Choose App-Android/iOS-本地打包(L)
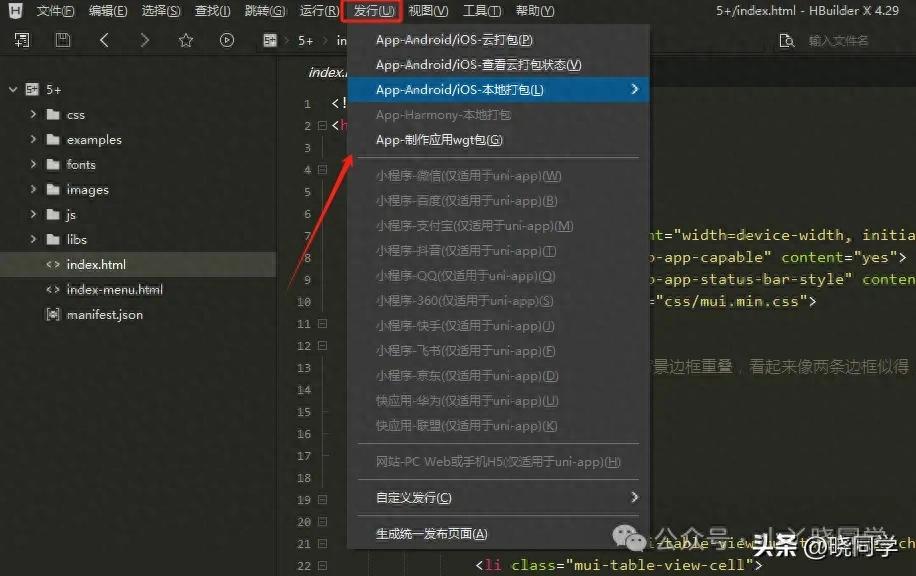This screenshot has height=576, width=916. (498, 90)
